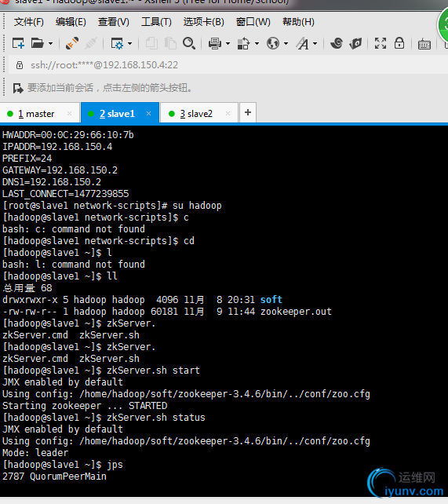The width and height of the screenshot is (448, 504).
Task: Close the 1 master tab
Action: (x=69, y=114)
